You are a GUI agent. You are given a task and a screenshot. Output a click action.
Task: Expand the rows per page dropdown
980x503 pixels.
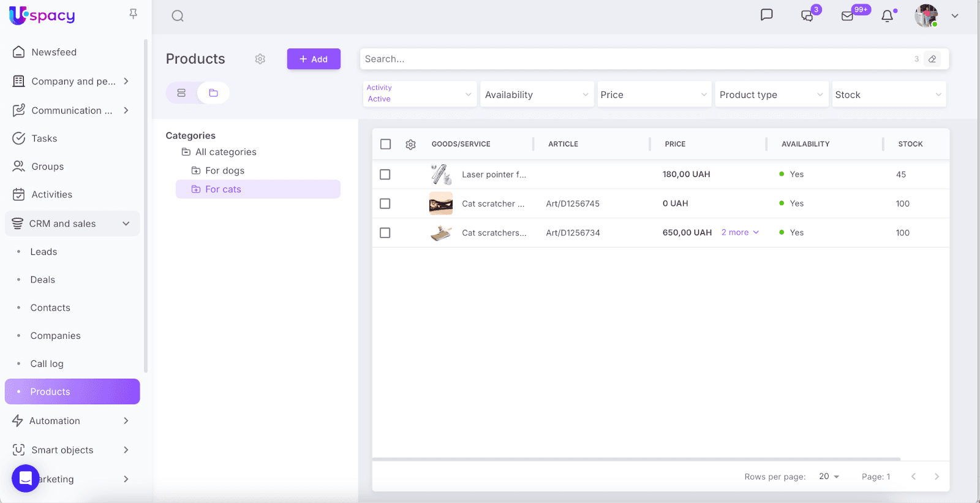coord(829,477)
